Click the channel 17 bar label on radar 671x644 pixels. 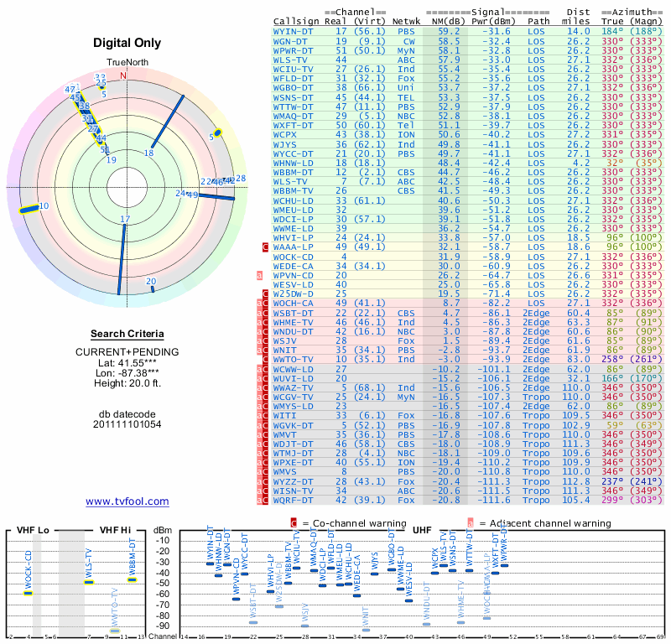[x=124, y=219]
